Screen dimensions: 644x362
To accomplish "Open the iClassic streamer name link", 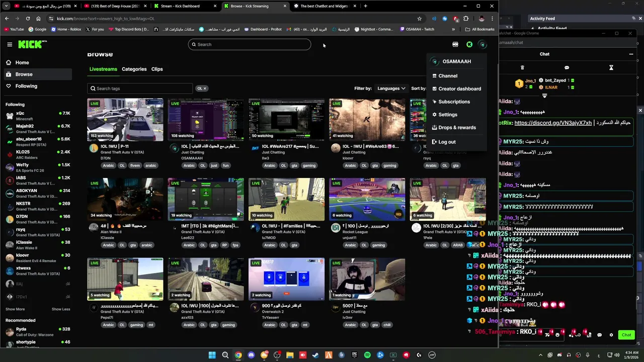I will point(107,238).
